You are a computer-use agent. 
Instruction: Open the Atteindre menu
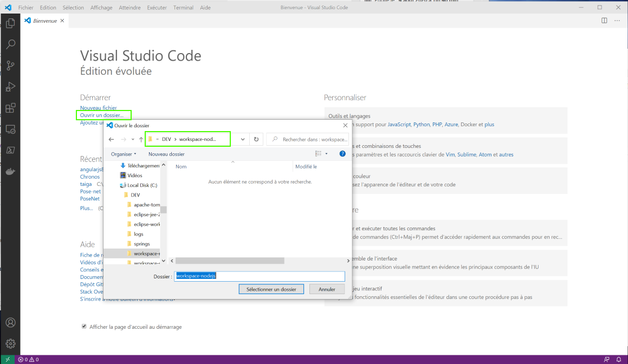[x=130, y=8]
